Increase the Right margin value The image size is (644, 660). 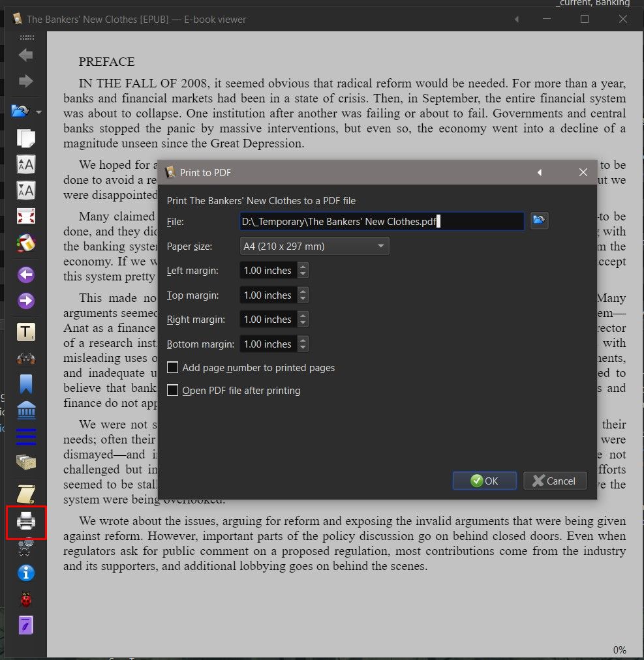(x=303, y=315)
